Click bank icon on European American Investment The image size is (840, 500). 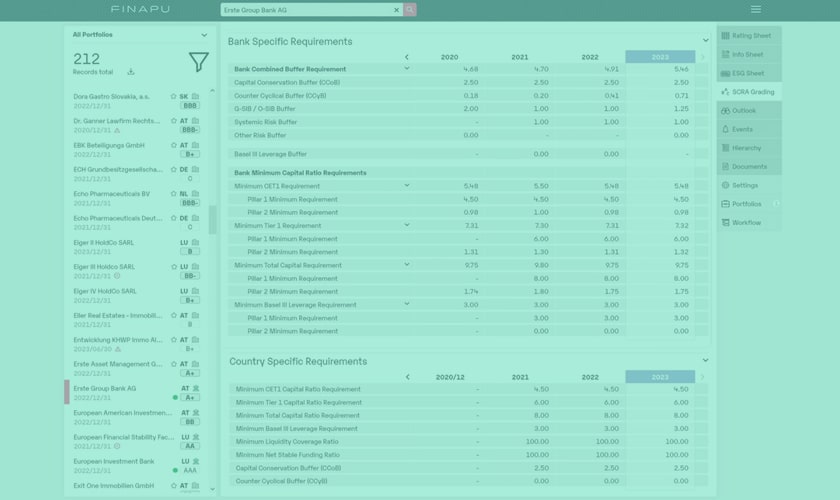(196, 413)
